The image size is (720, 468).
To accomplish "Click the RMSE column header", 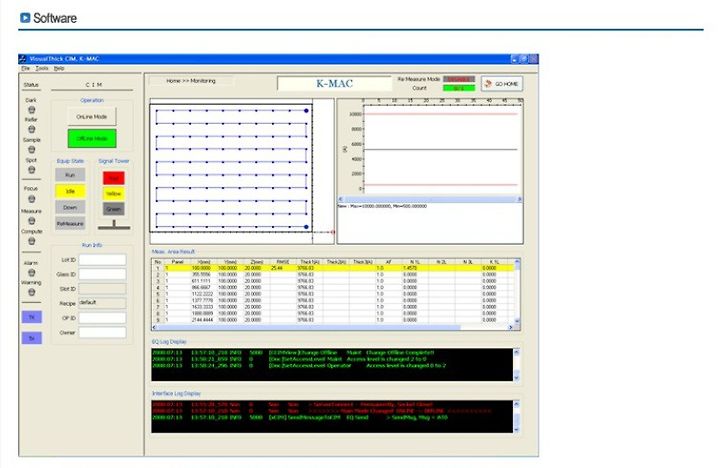I will click(283, 262).
